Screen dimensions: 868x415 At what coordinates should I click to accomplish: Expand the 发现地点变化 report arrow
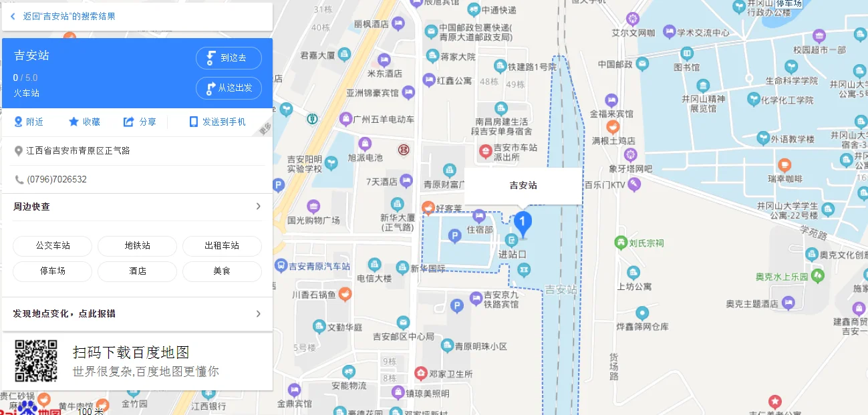pos(259,313)
